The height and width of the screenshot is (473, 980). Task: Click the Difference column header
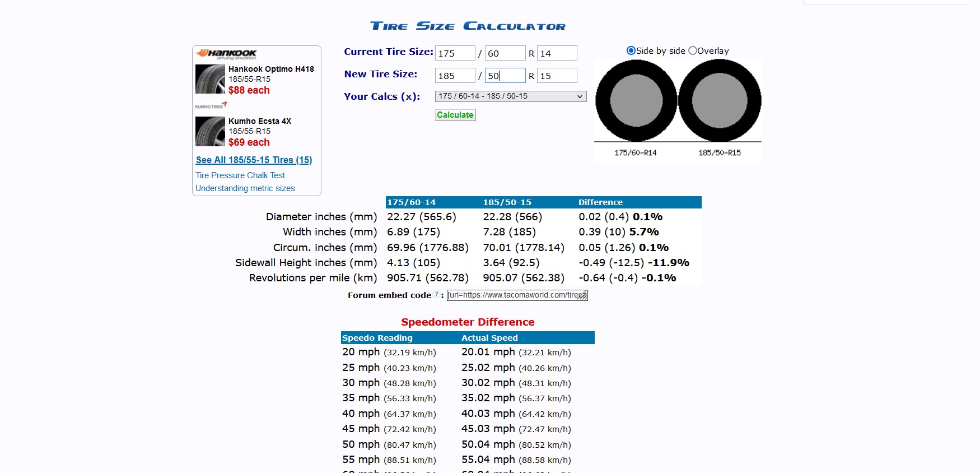(x=600, y=202)
